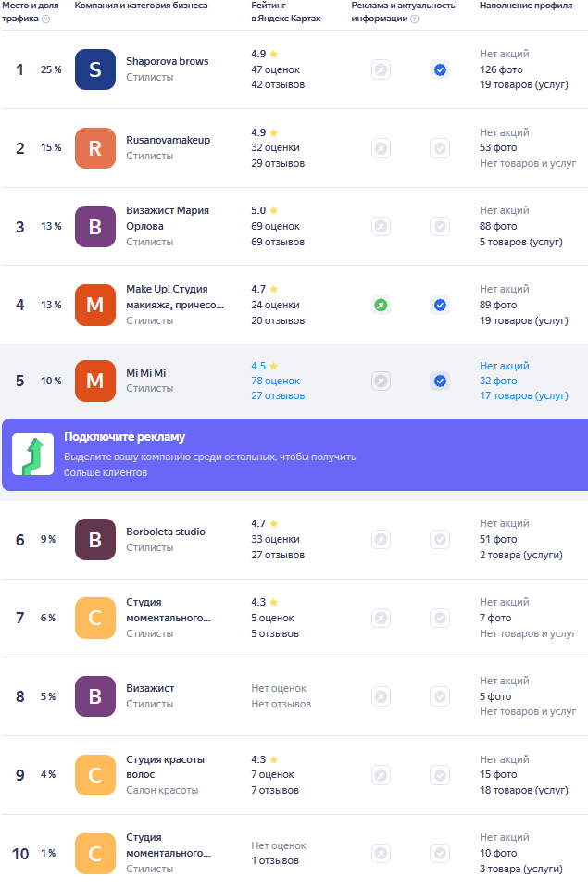Click the avatar in row 7
The image size is (588, 889).
tap(95, 618)
